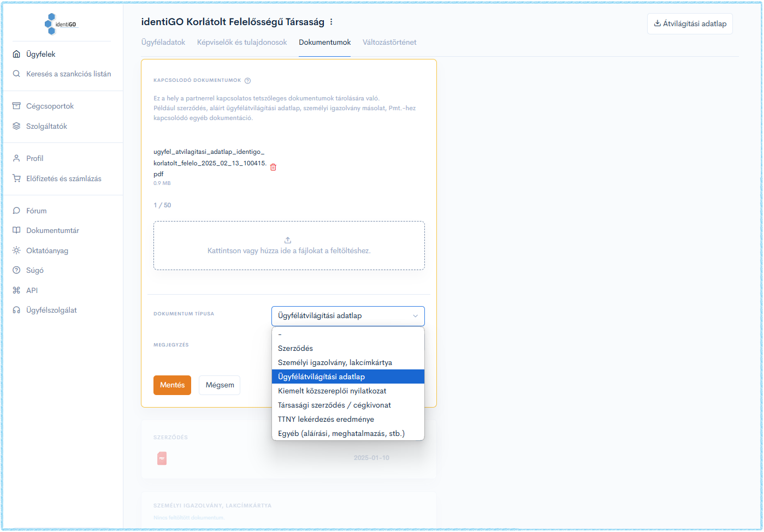Collapse the Dokumentum típusa dropdown
Screen dimensions: 764x532
pos(348,316)
